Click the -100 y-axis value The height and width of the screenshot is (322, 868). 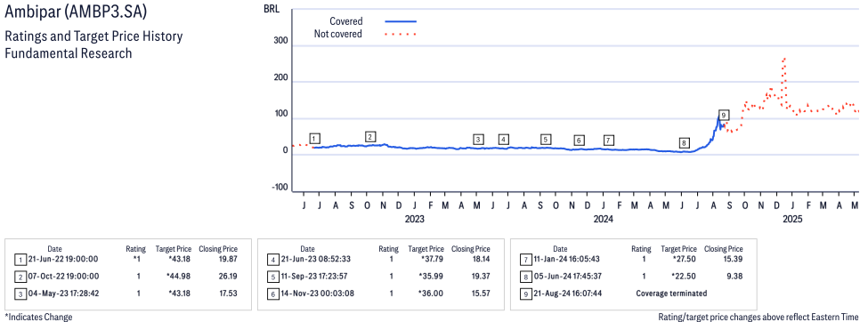click(279, 188)
